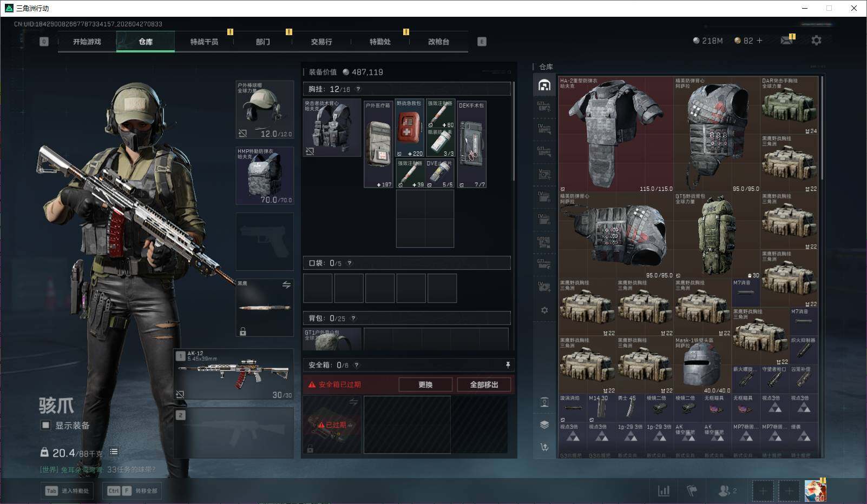Open the mail envelope icon
Image resolution: width=867 pixels, height=504 pixels.
point(787,41)
